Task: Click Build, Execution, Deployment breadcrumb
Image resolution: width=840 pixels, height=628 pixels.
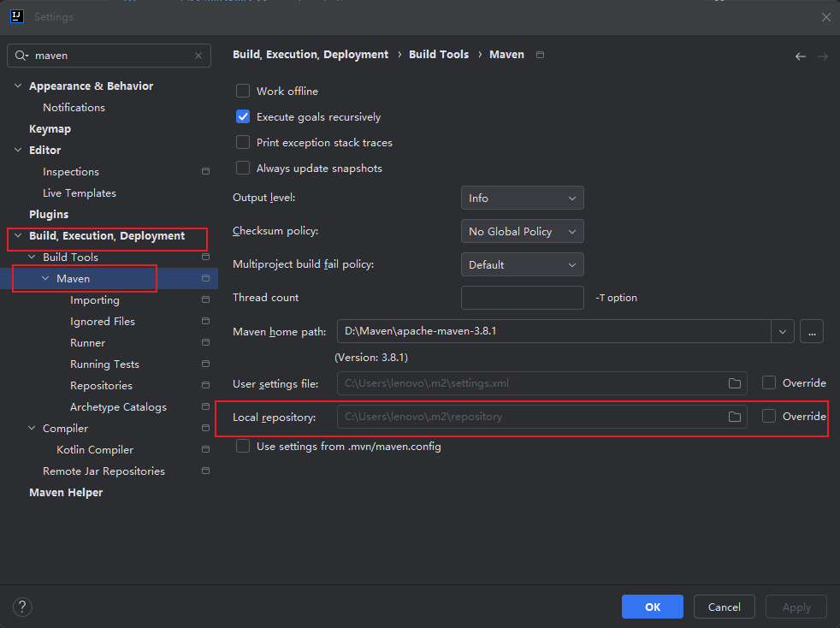Action: click(x=311, y=55)
